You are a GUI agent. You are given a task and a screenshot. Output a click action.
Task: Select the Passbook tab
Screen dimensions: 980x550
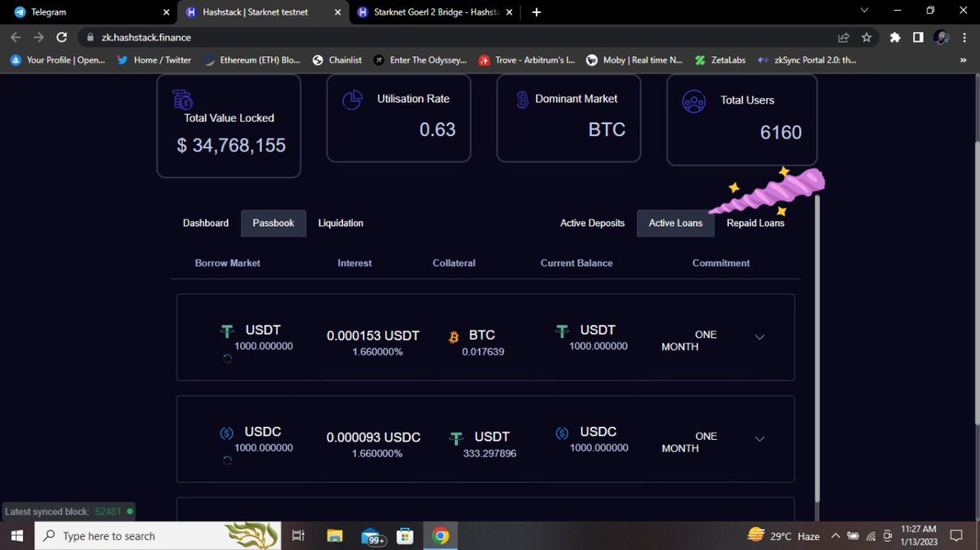coord(274,223)
